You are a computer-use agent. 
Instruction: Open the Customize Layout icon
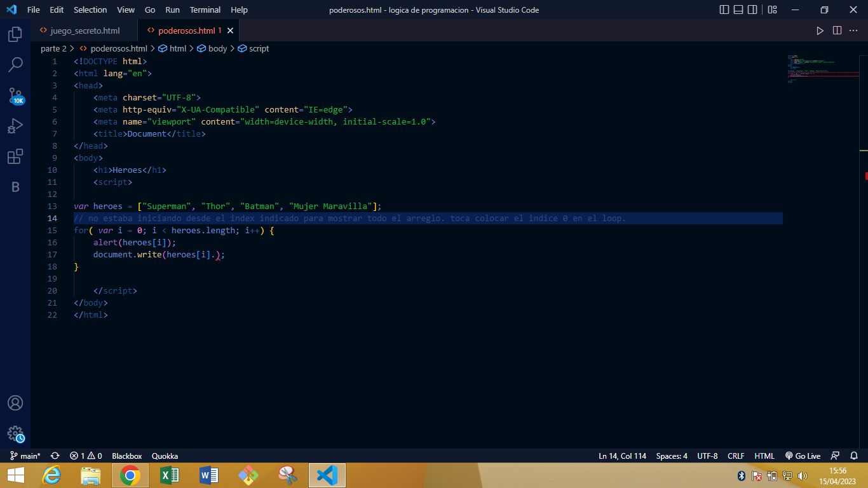click(772, 10)
